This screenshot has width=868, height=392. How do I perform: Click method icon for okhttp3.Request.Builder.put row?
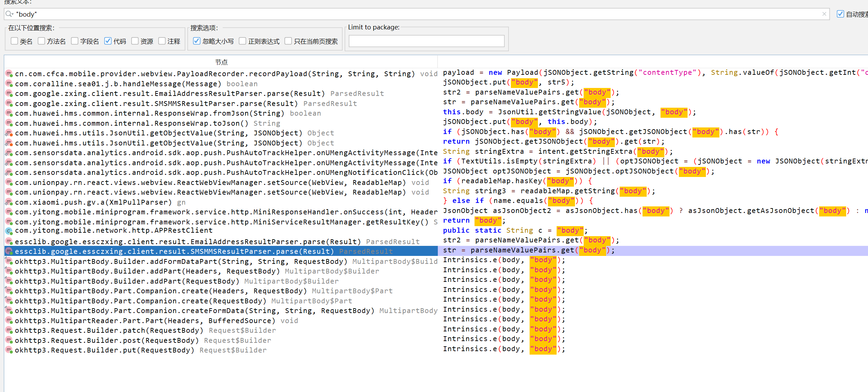[x=9, y=350]
